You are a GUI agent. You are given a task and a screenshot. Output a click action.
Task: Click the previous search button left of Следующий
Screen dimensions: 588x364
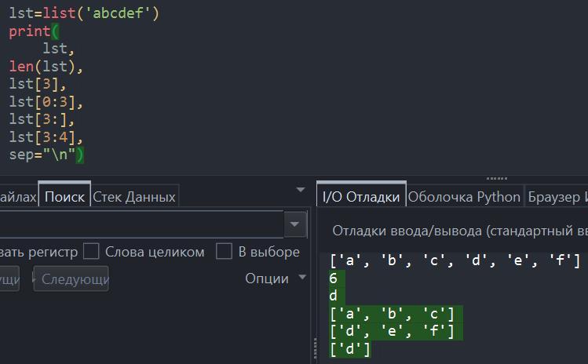9,278
